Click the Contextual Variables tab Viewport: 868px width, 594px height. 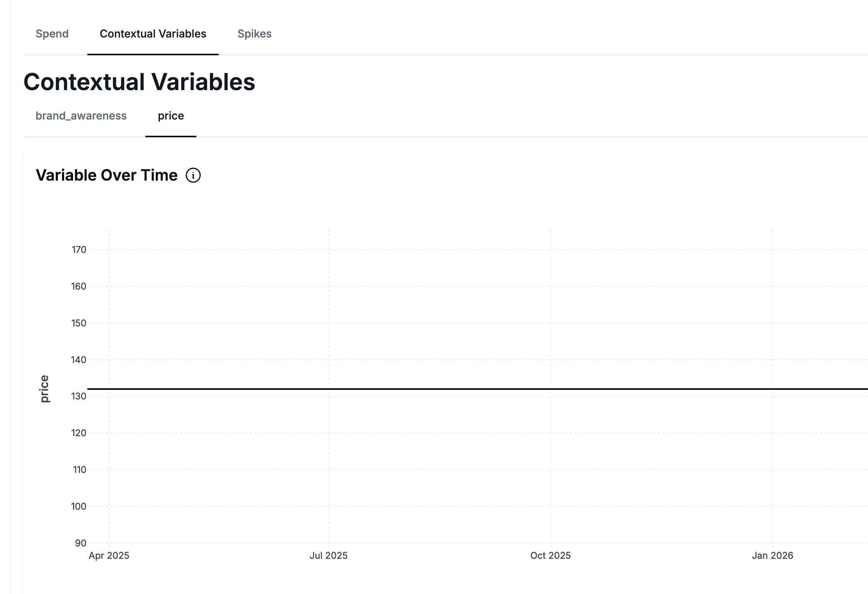point(153,34)
